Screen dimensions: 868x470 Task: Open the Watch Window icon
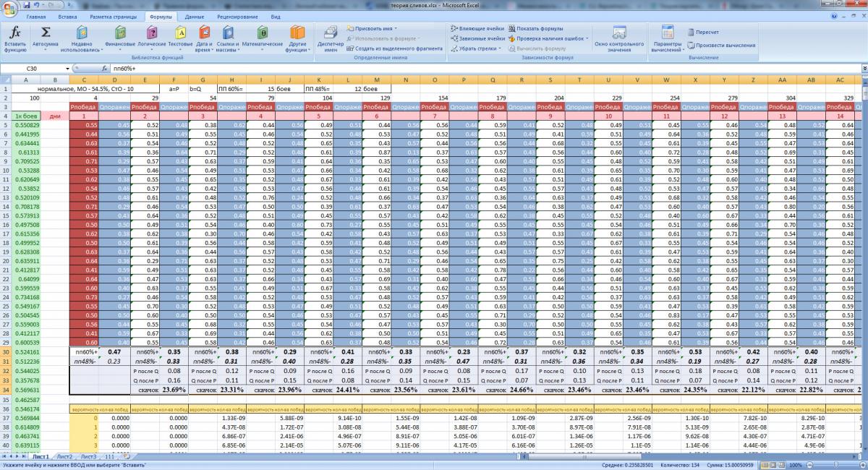(x=619, y=38)
